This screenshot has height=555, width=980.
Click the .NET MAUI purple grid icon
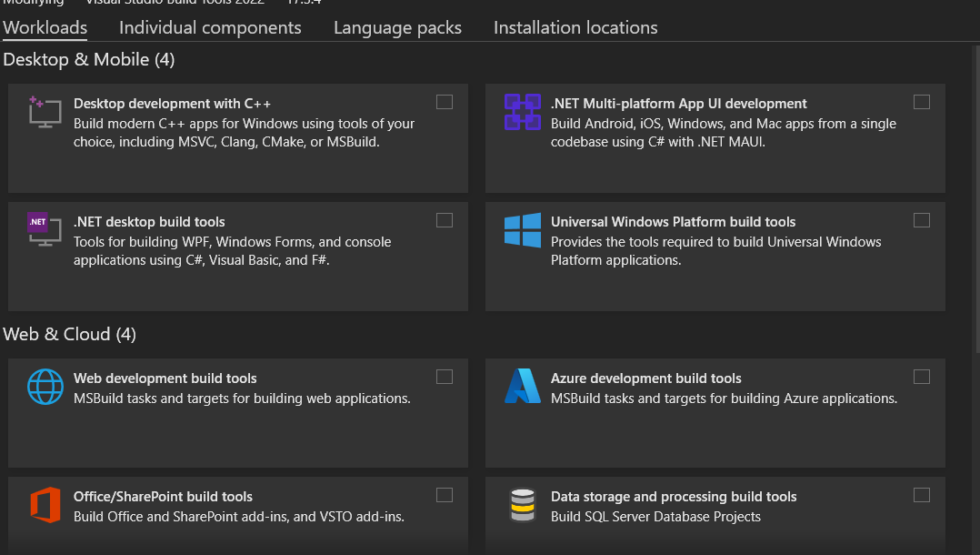pyautogui.click(x=523, y=111)
